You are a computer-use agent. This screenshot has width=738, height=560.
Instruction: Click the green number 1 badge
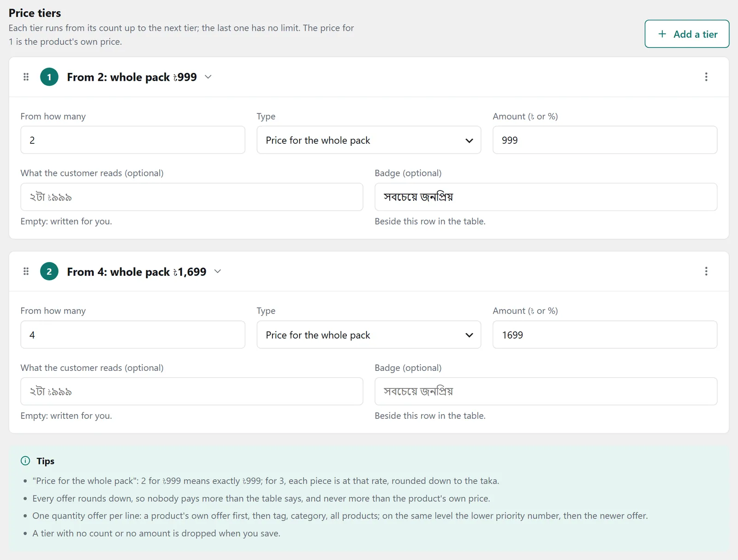click(49, 77)
